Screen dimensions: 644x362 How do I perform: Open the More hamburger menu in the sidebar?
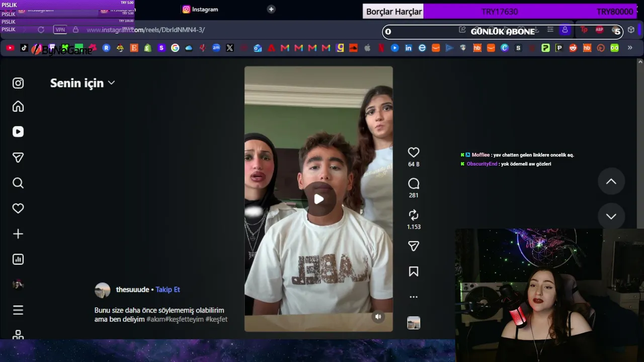(x=18, y=310)
